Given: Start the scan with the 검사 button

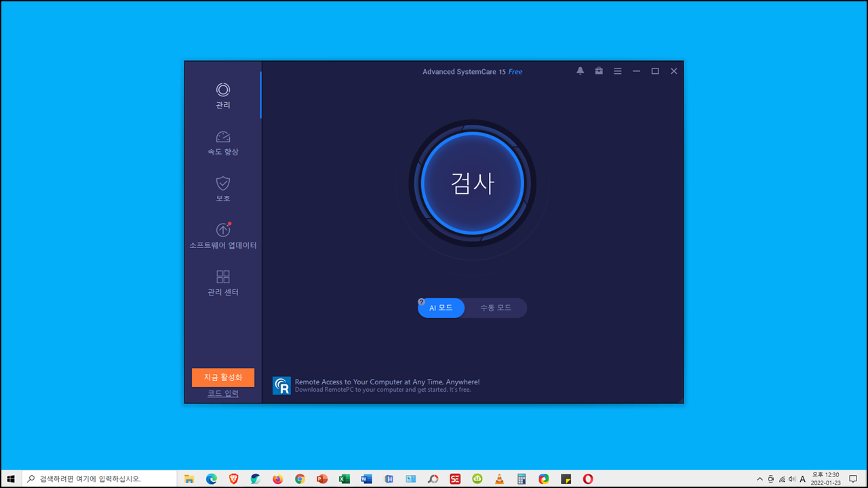Looking at the screenshot, I should pyautogui.click(x=473, y=183).
